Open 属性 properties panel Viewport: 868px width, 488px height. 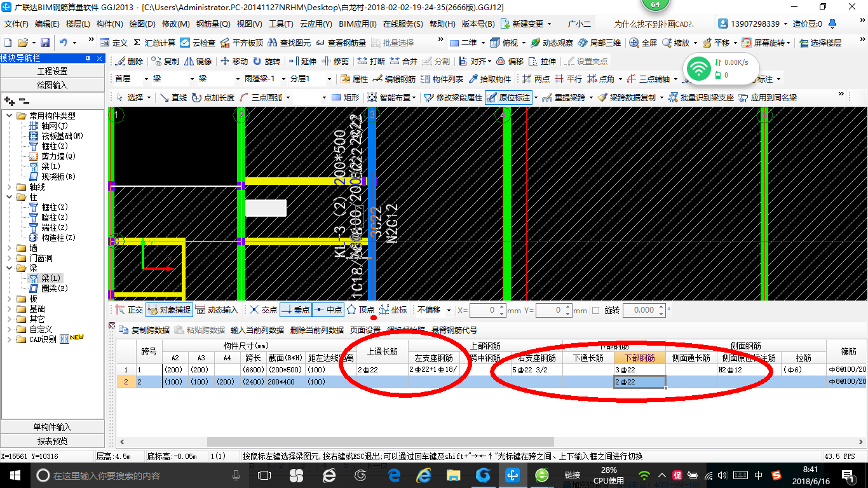pos(355,79)
